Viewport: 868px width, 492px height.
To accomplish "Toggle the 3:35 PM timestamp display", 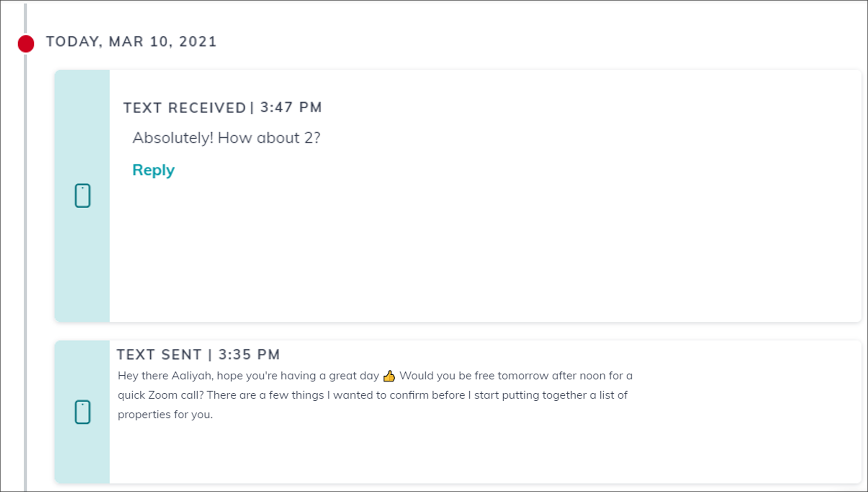I will [250, 354].
